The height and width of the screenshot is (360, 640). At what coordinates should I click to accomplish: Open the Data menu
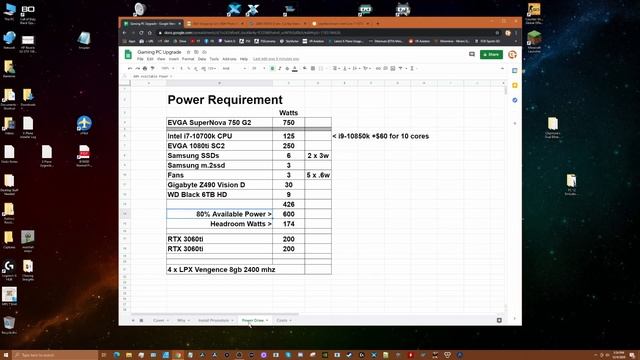(202, 59)
